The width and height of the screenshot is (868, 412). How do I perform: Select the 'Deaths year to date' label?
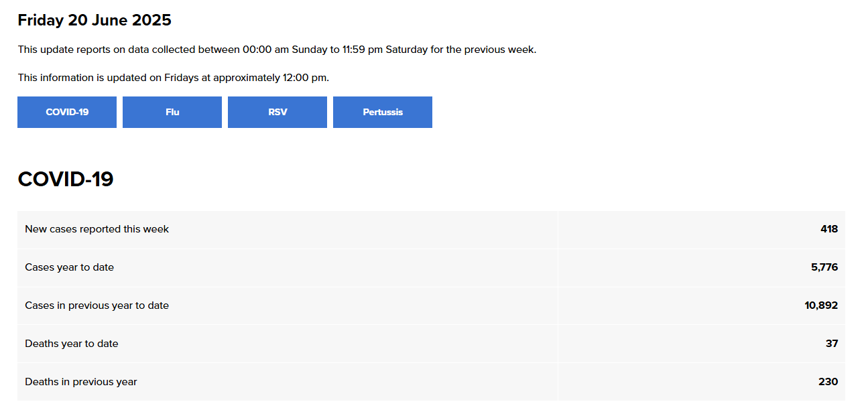pyautogui.click(x=72, y=344)
